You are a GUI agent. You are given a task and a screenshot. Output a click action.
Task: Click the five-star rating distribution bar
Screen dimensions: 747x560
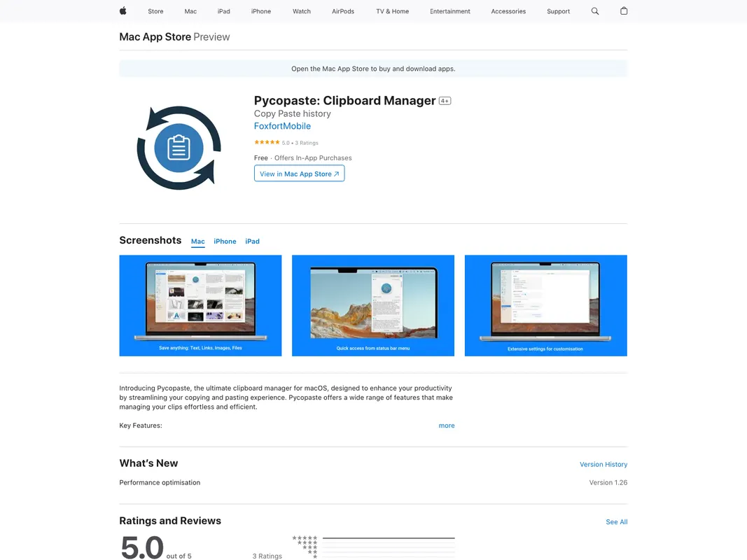pos(389,538)
